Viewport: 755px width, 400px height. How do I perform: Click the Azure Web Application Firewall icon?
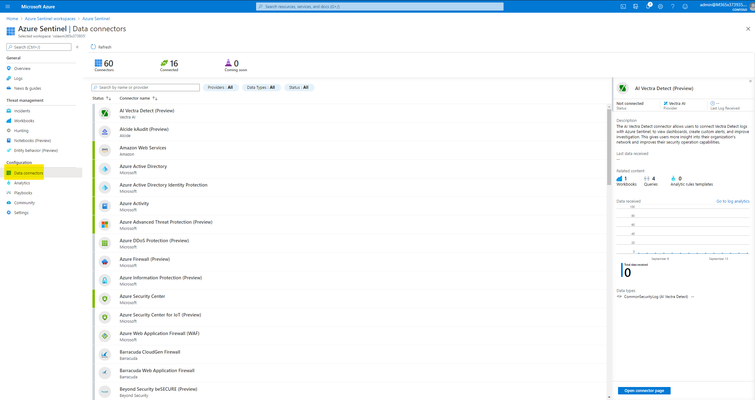pos(104,336)
